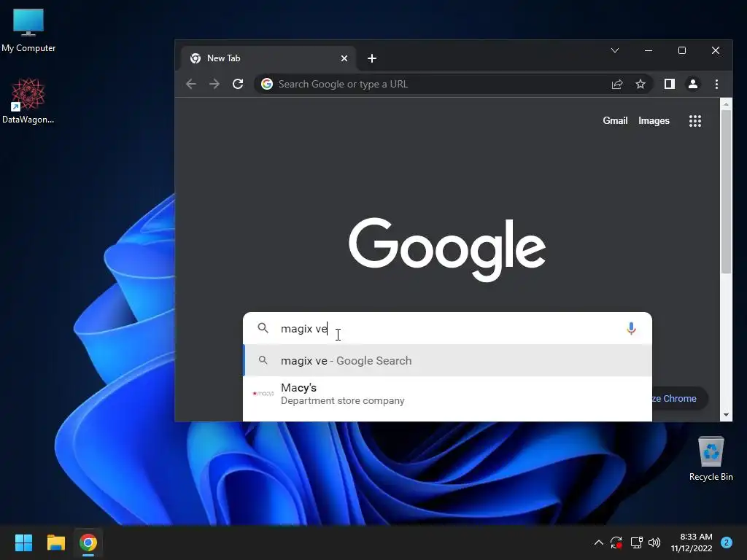
Task: Open the notification badge showing 2
Action: click(x=727, y=542)
